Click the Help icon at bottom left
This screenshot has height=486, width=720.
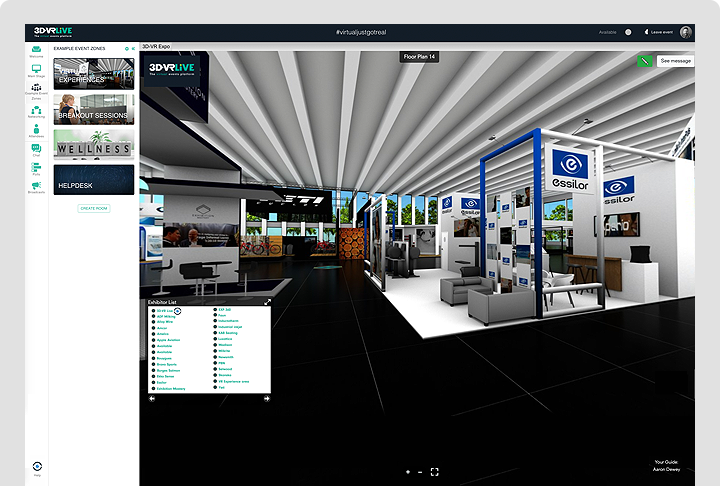[x=37, y=467]
